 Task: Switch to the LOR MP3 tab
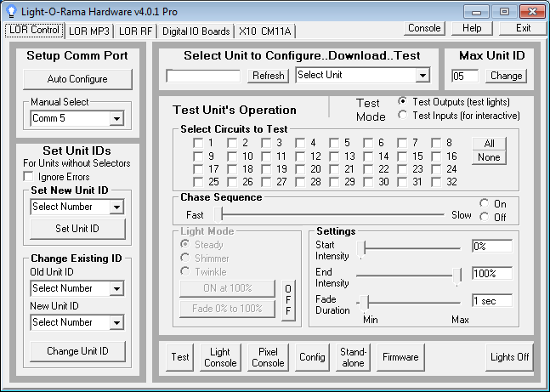(89, 31)
